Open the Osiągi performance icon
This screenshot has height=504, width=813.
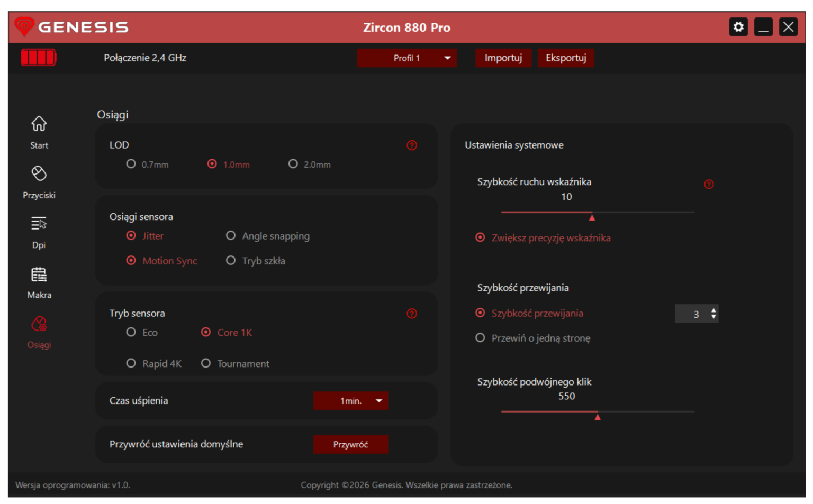(x=39, y=324)
